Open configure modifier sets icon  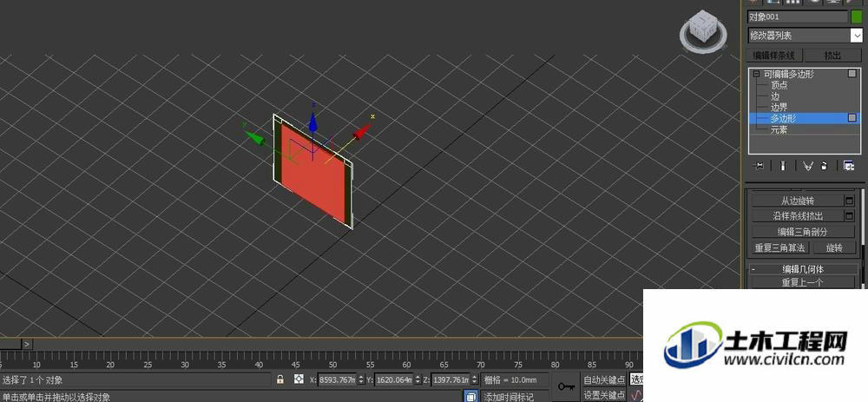849,166
